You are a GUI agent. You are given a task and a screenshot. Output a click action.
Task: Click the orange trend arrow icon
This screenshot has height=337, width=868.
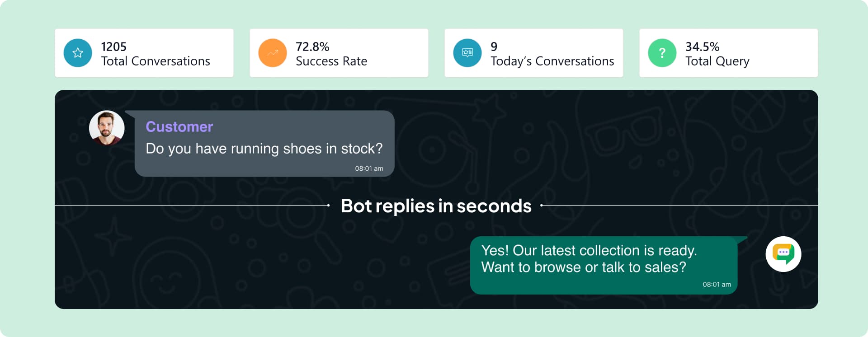click(273, 53)
